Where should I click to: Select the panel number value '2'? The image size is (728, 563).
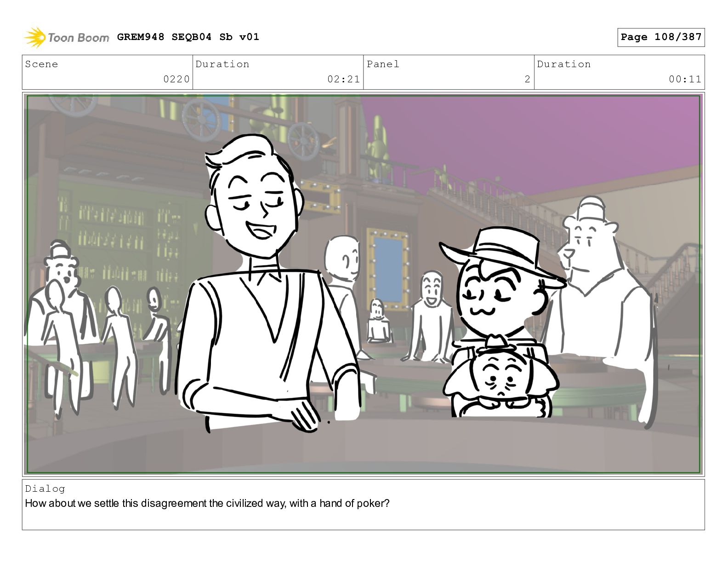tap(528, 79)
